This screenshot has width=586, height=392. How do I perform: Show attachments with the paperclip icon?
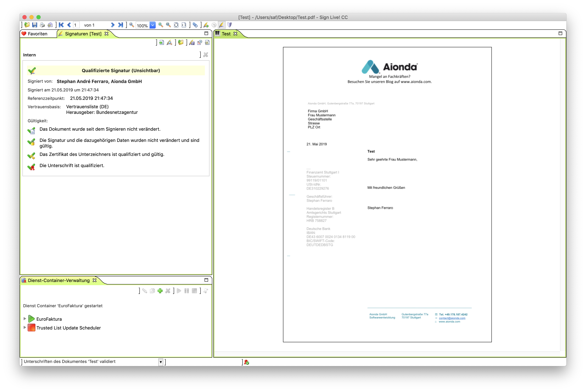195,25
